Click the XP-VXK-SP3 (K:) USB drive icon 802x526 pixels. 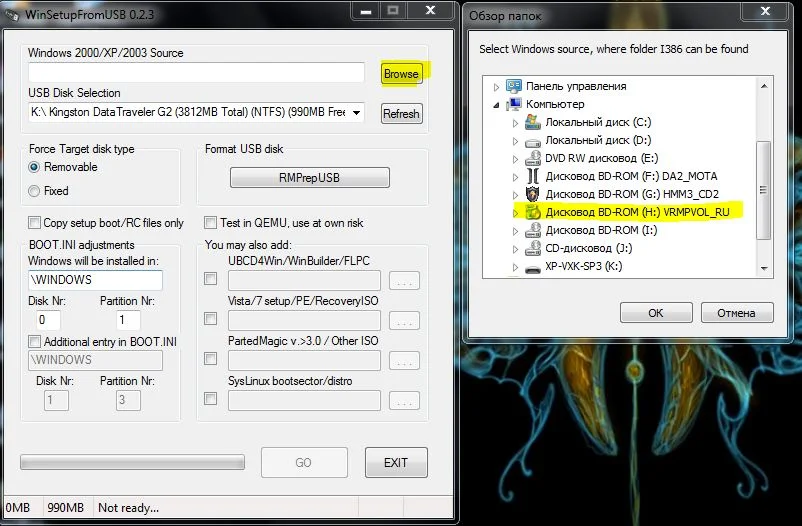click(x=533, y=268)
